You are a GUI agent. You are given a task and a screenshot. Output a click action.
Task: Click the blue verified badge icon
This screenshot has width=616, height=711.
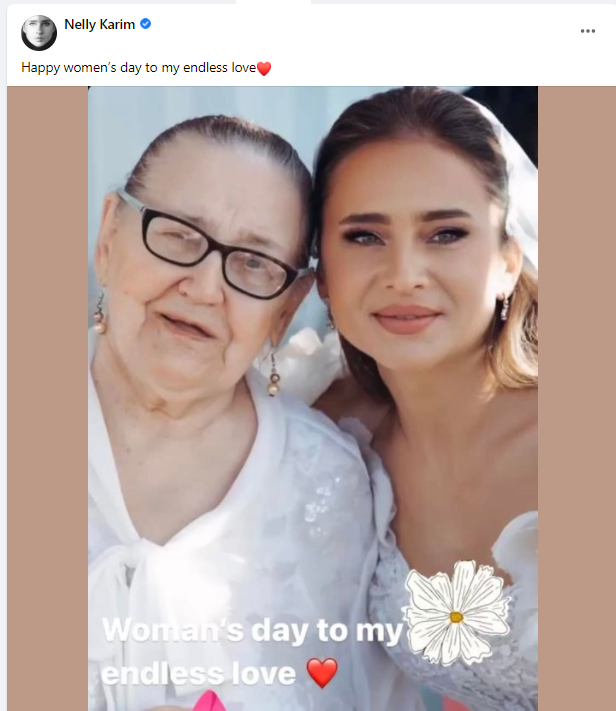coord(146,24)
